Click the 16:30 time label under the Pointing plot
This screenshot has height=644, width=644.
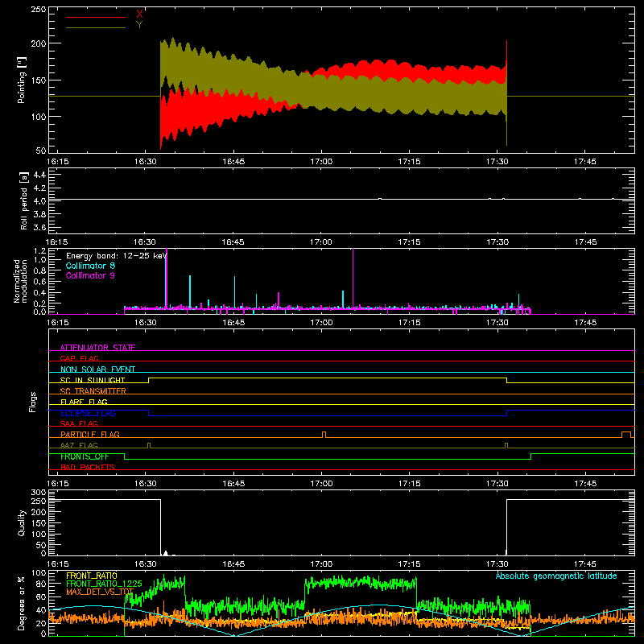click(x=146, y=162)
